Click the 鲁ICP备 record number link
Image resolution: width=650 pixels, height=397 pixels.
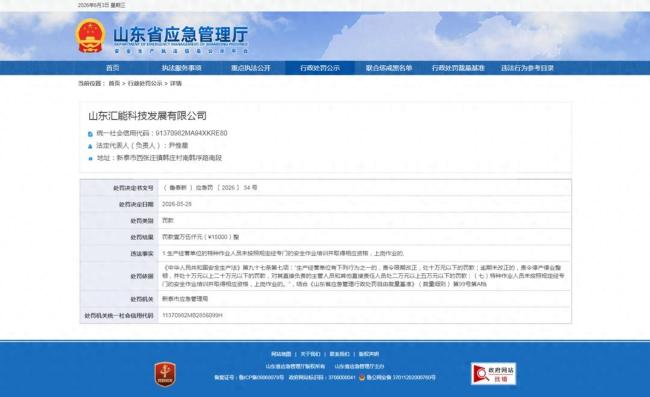coord(261,378)
